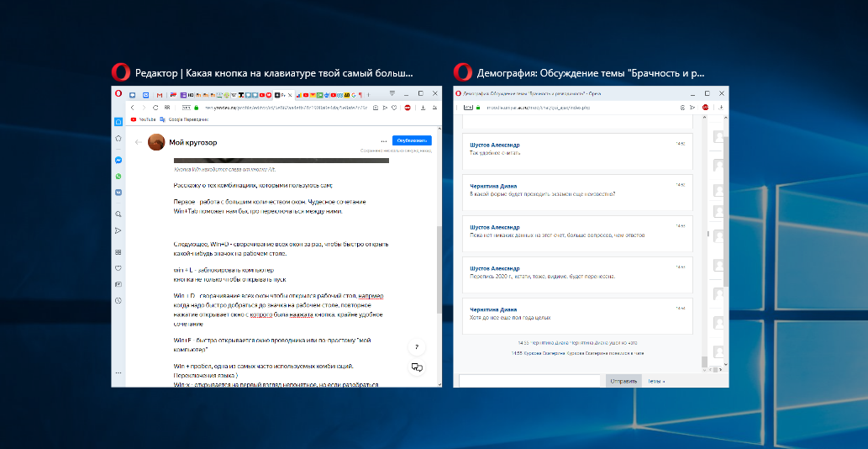The height and width of the screenshot is (449, 868).
Task: Open the question mark help button
Action: click(x=416, y=348)
